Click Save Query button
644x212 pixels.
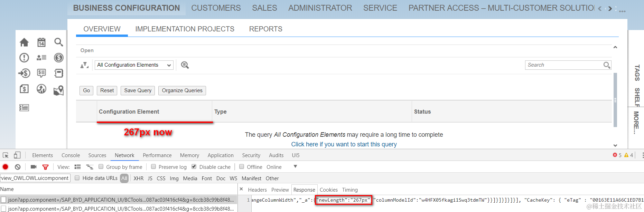pos(138,90)
